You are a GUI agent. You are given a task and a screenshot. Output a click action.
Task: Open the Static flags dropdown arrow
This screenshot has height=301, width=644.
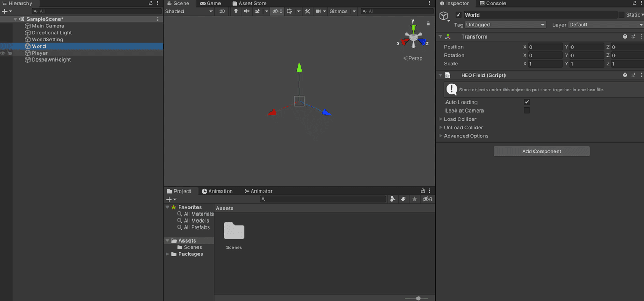tap(642, 15)
